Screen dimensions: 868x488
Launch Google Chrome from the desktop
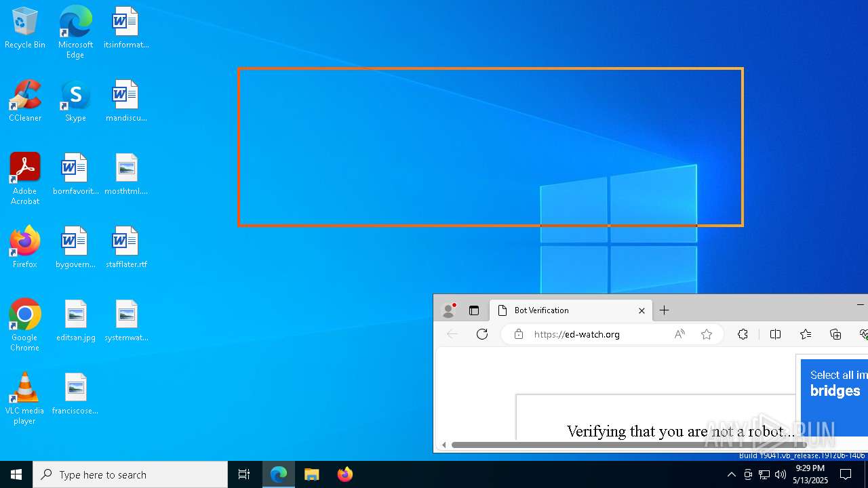click(x=25, y=325)
